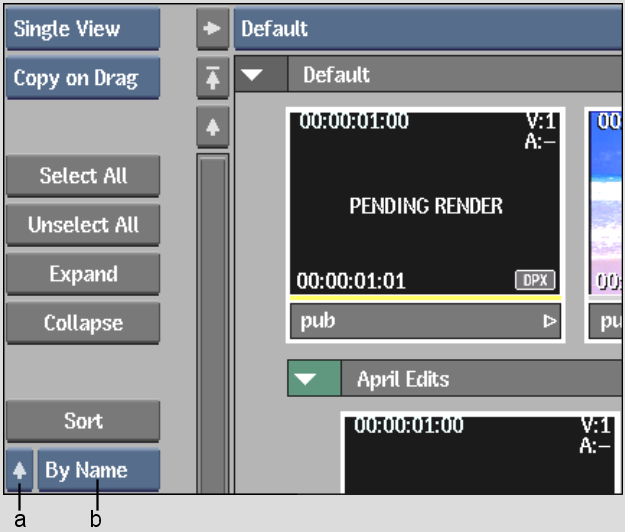The image size is (625, 532).
Task: Select the partially visible blue sky clip thumbnail
Action: pyautogui.click(x=606, y=203)
